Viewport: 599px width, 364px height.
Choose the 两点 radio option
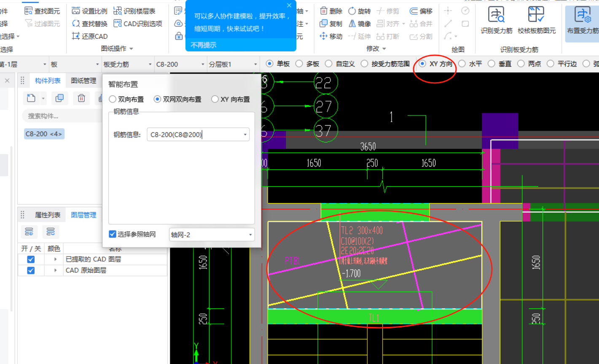click(x=521, y=64)
